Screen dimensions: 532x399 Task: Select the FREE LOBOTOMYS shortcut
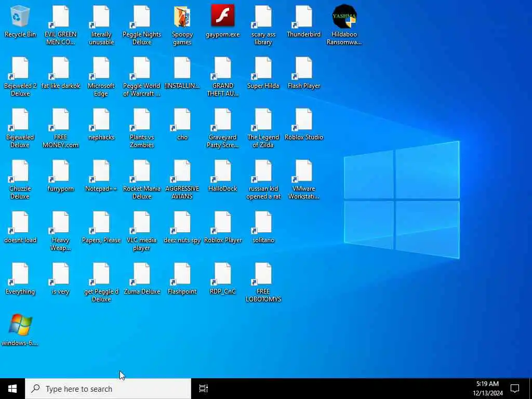(263, 283)
